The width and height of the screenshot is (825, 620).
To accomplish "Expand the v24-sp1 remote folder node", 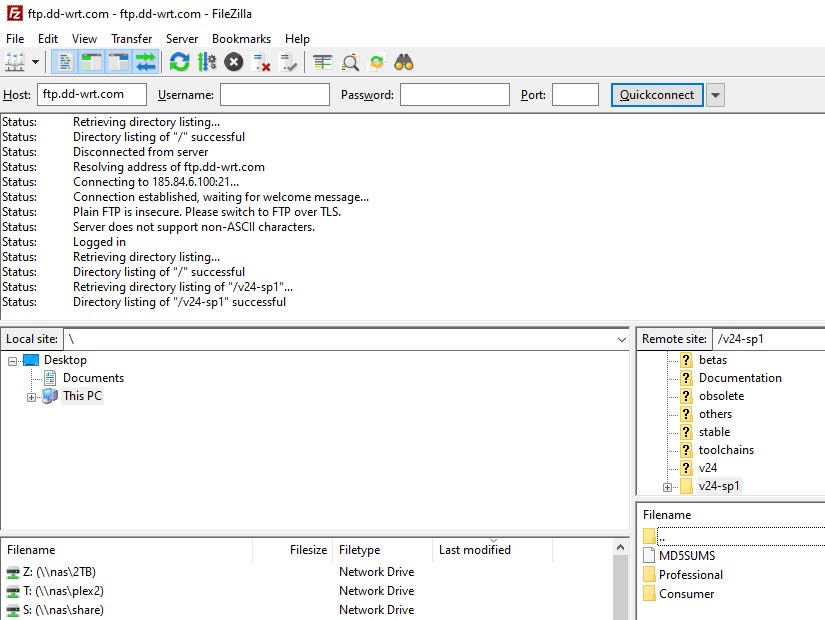I will click(x=667, y=487).
